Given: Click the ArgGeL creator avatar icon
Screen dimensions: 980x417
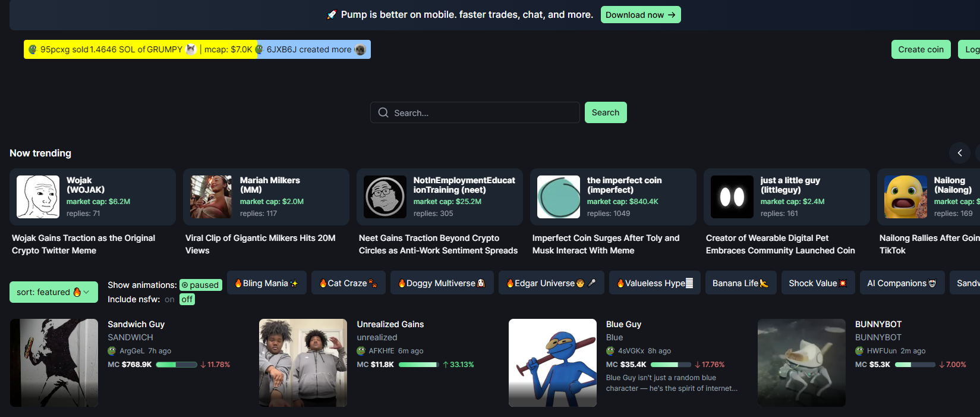Looking at the screenshot, I should pos(112,351).
